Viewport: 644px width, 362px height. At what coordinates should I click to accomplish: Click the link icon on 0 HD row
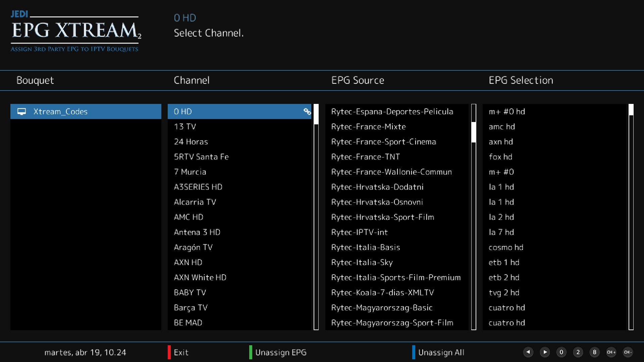click(307, 112)
